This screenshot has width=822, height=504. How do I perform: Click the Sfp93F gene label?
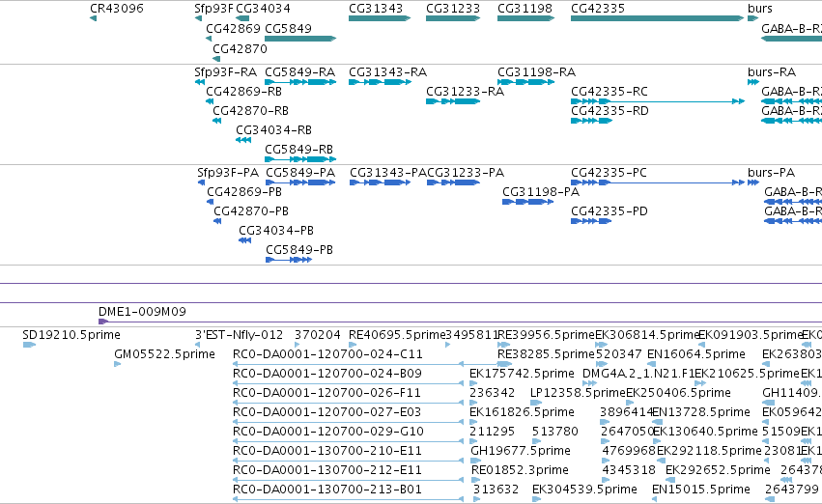(x=213, y=9)
